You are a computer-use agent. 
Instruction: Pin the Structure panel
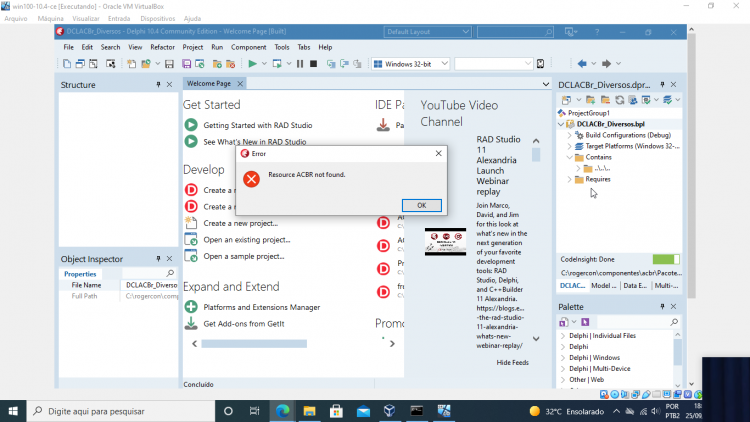(x=158, y=85)
